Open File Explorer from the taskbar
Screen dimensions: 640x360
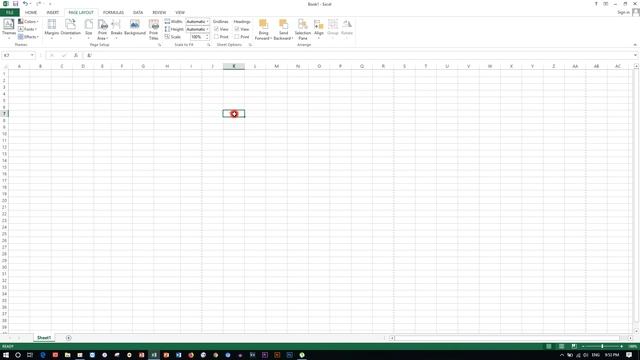coord(67,355)
